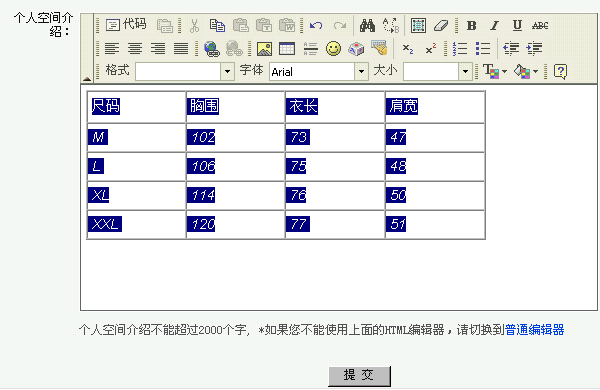Click empty editing area below table

coord(339,274)
